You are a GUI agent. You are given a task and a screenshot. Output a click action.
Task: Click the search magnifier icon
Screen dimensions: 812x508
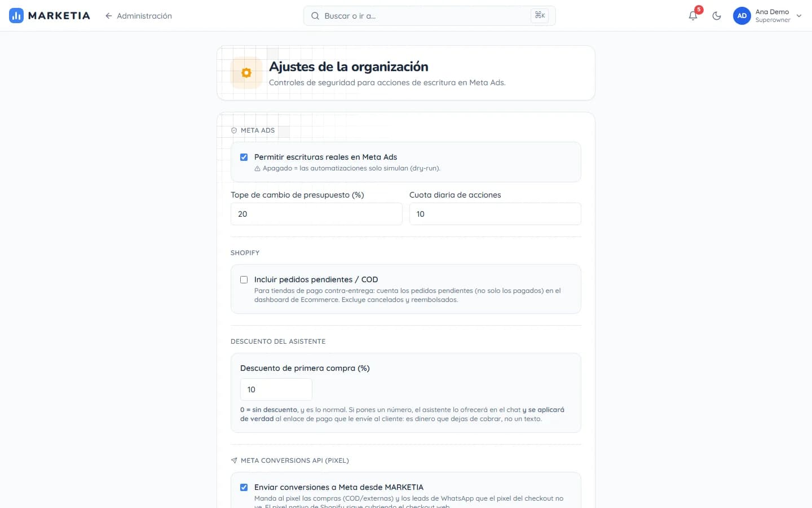pyautogui.click(x=315, y=16)
